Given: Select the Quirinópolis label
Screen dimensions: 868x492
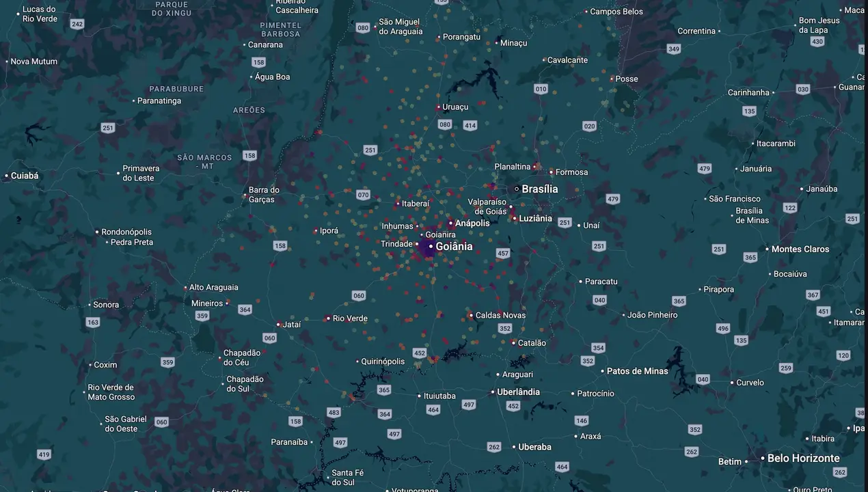Looking at the screenshot, I should click(x=383, y=362).
